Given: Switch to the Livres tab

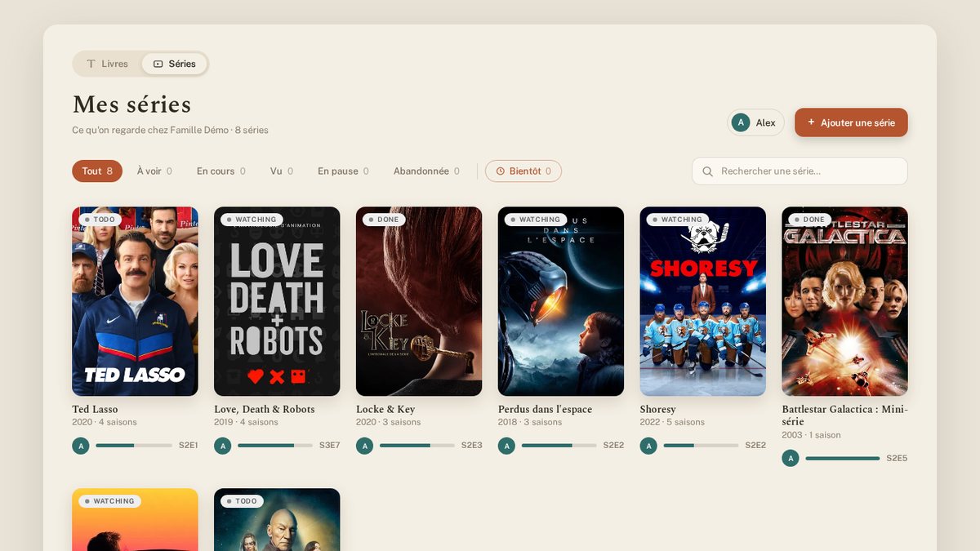Looking at the screenshot, I should click(x=107, y=64).
